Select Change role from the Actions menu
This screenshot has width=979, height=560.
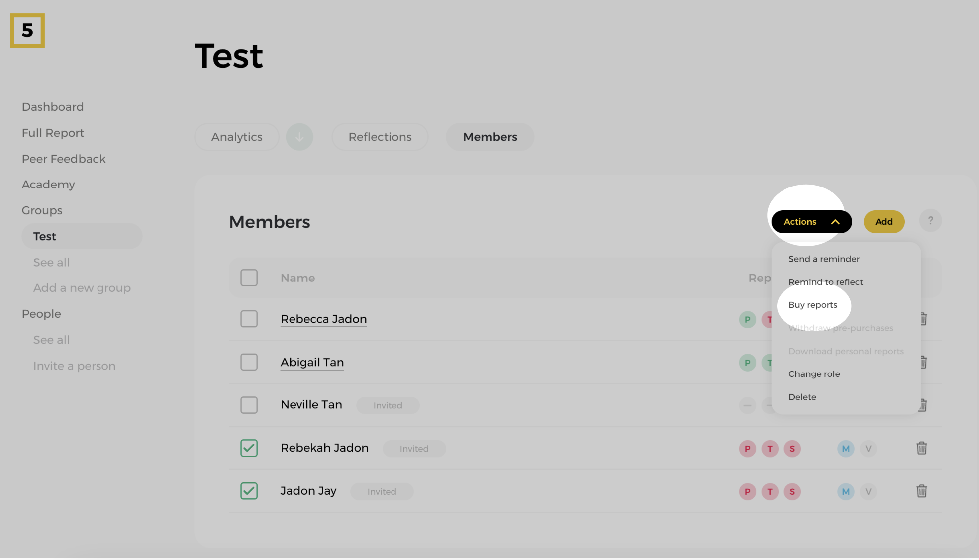[814, 374]
